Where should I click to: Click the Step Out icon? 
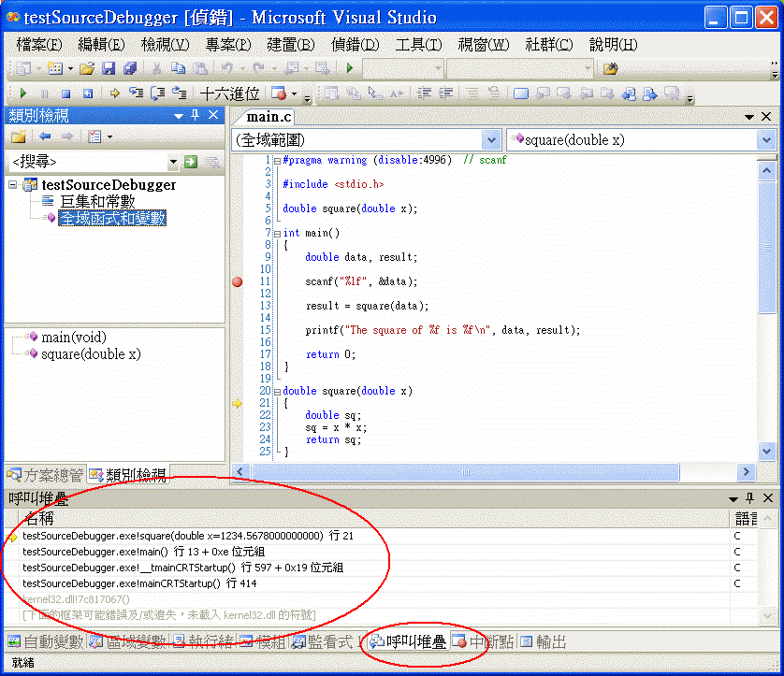pyautogui.click(x=179, y=93)
